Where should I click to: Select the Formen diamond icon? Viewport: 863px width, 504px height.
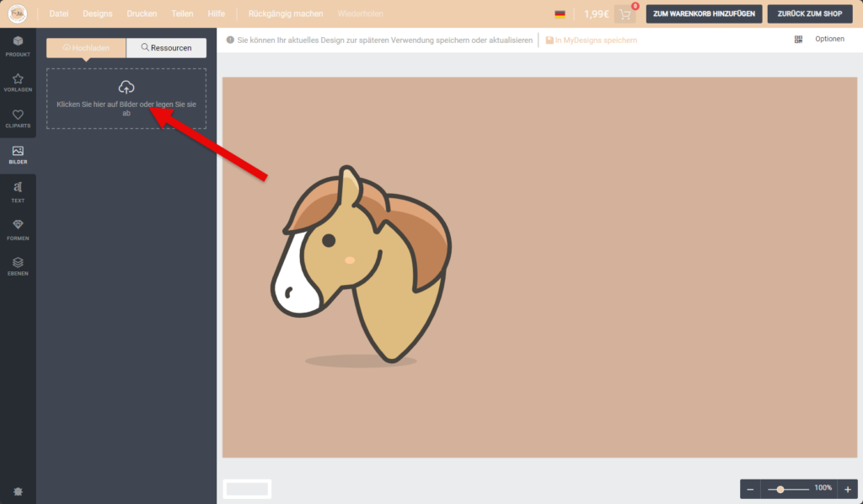[18, 228]
